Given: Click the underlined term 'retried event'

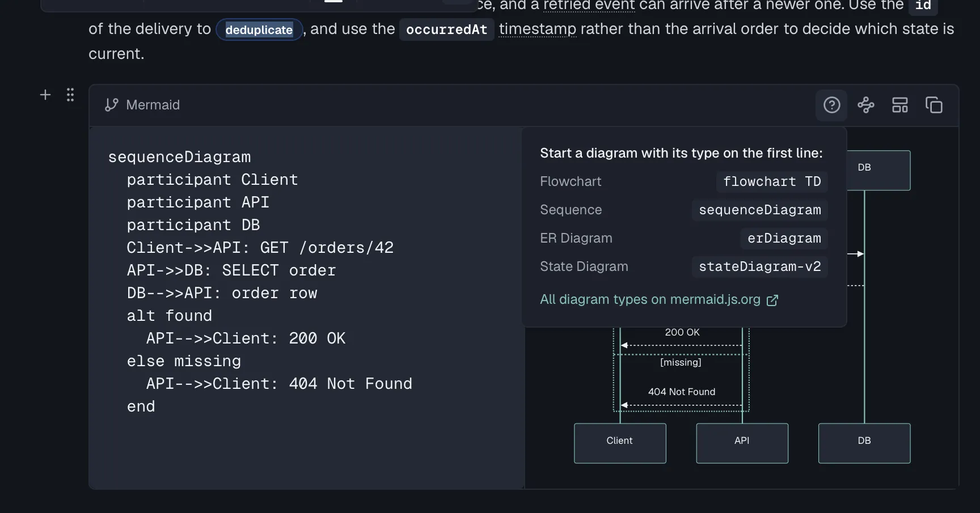Looking at the screenshot, I should [x=589, y=5].
